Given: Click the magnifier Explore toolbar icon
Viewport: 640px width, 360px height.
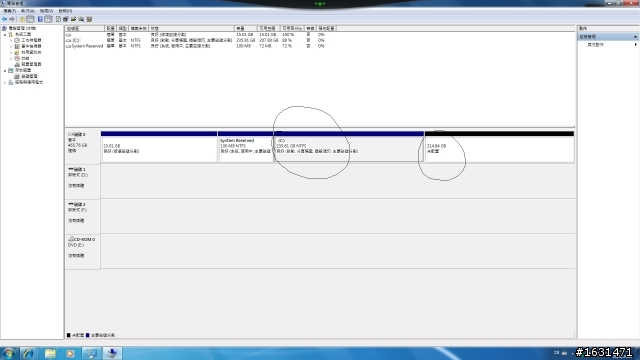Looking at the screenshot, I should click(81, 19).
